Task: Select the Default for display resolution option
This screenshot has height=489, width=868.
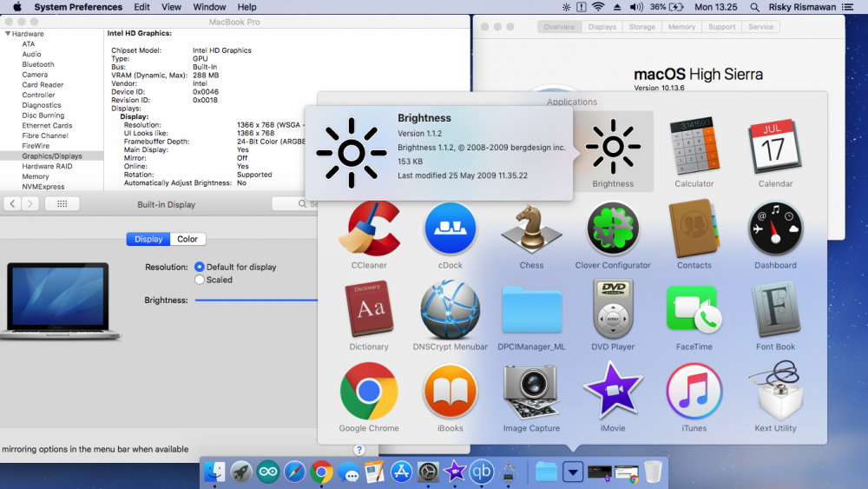Action: tap(200, 267)
